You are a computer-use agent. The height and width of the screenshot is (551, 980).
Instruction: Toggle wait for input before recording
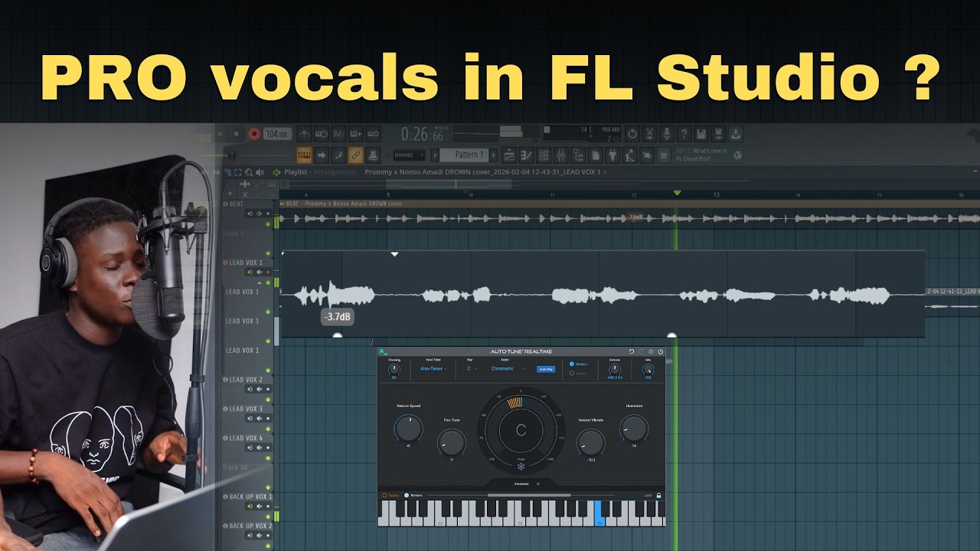tap(322, 133)
